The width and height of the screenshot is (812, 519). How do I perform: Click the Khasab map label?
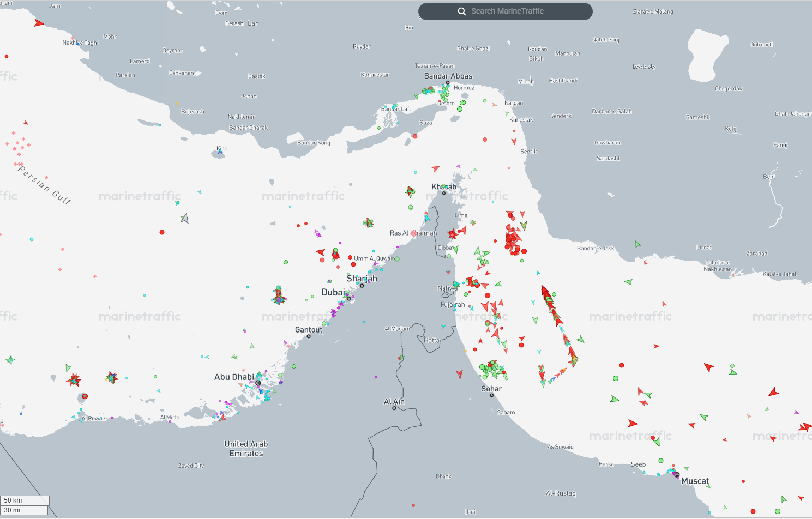pyautogui.click(x=444, y=186)
